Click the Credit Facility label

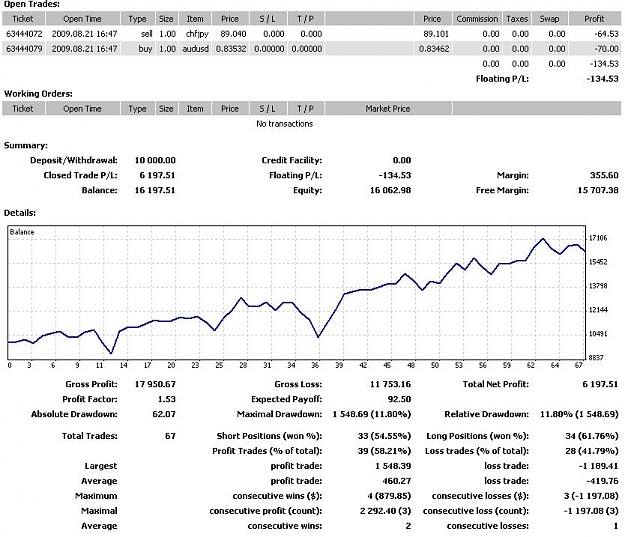(292, 160)
